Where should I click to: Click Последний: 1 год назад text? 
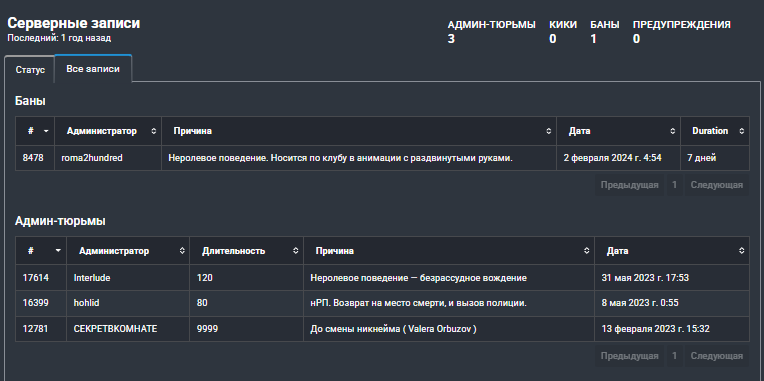pyautogui.click(x=59, y=38)
